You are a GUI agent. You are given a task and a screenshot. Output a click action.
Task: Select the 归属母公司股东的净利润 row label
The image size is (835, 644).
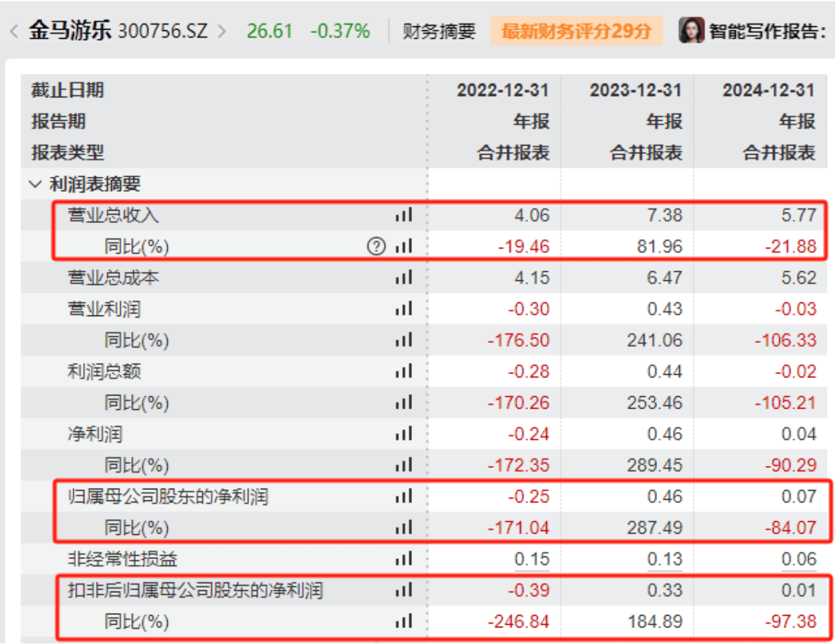point(168,496)
